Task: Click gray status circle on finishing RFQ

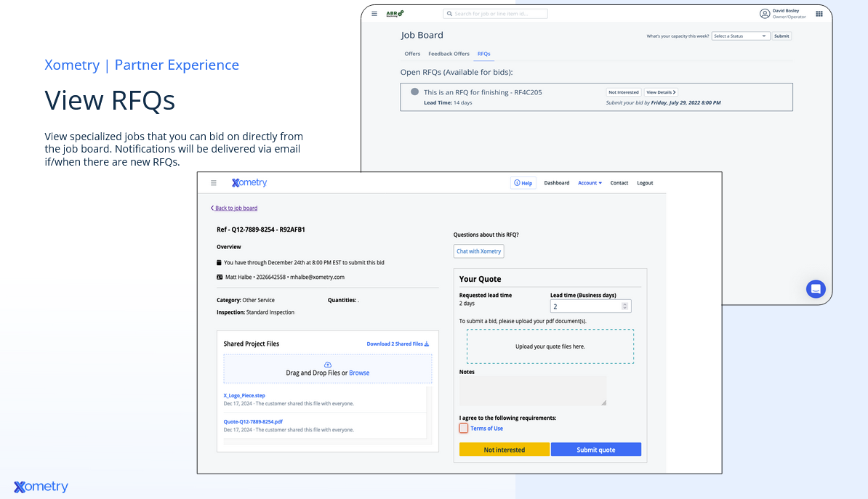Action: click(x=414, y=92)
